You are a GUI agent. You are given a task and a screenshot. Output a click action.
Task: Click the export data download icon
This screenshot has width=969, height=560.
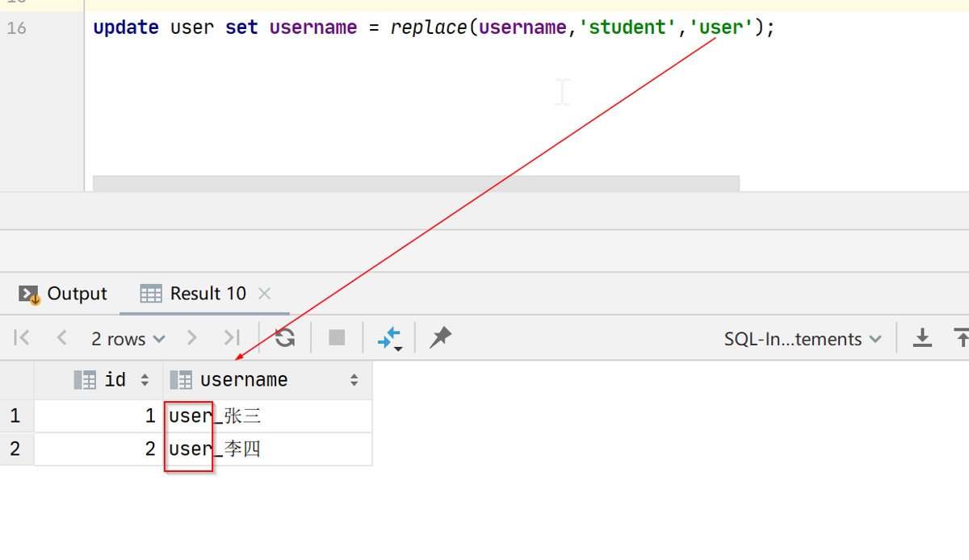click(922, 338)
